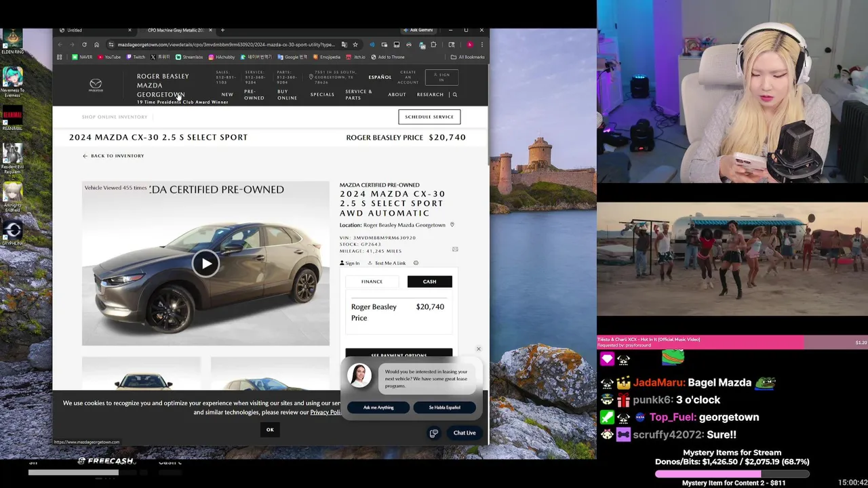Open PRE-OWNED navigation menu

pos(254,95)
